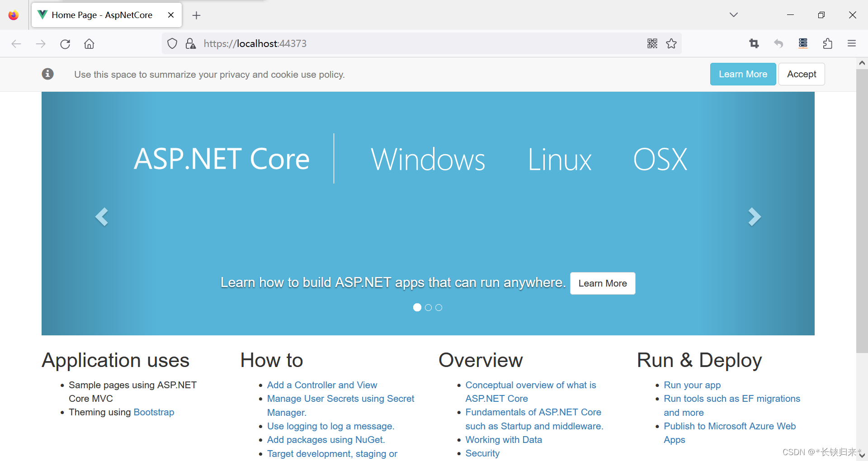
Task: Open Add a Controller and View
Action: pos(322,385)
